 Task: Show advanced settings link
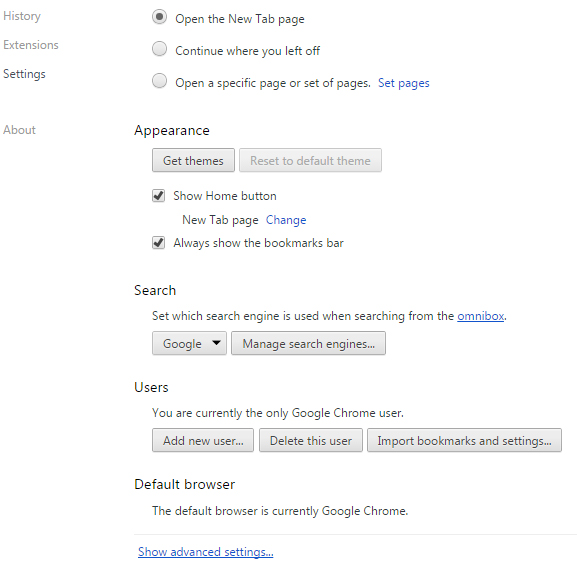[x=206, y=552]
